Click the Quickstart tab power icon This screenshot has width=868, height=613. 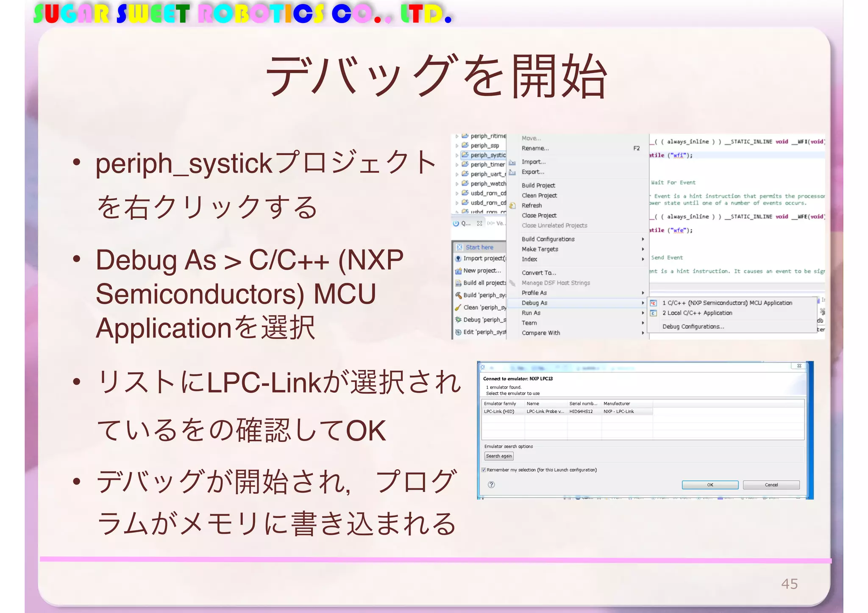pos(456,223)
